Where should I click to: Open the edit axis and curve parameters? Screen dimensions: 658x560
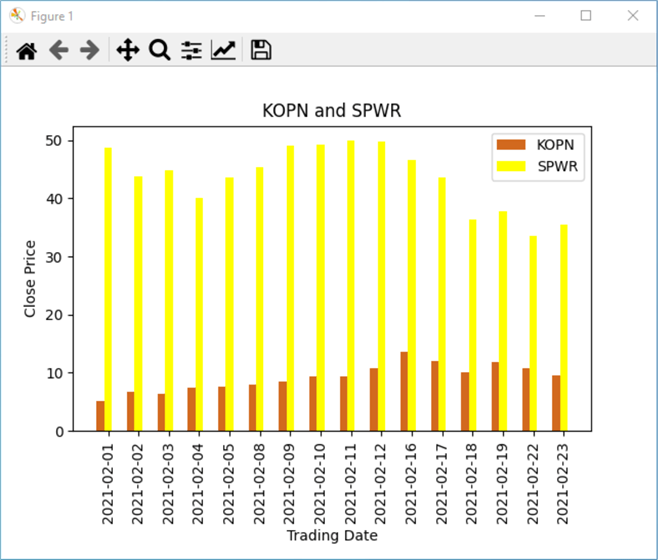tap(223, 50)
